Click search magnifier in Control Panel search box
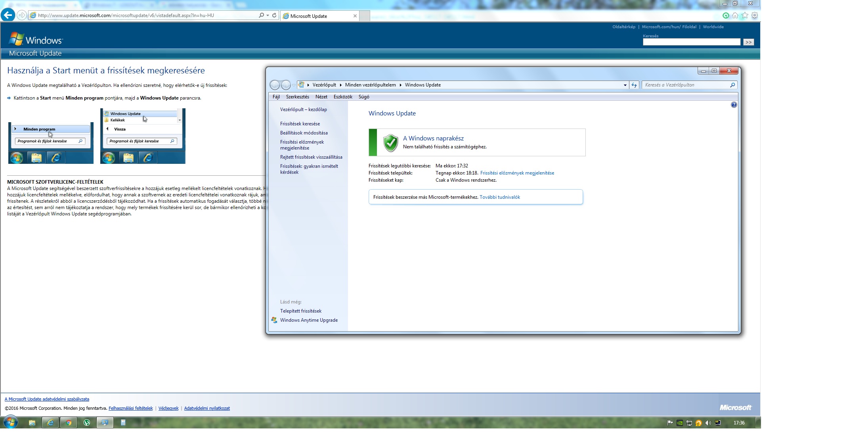 point(732,85)
